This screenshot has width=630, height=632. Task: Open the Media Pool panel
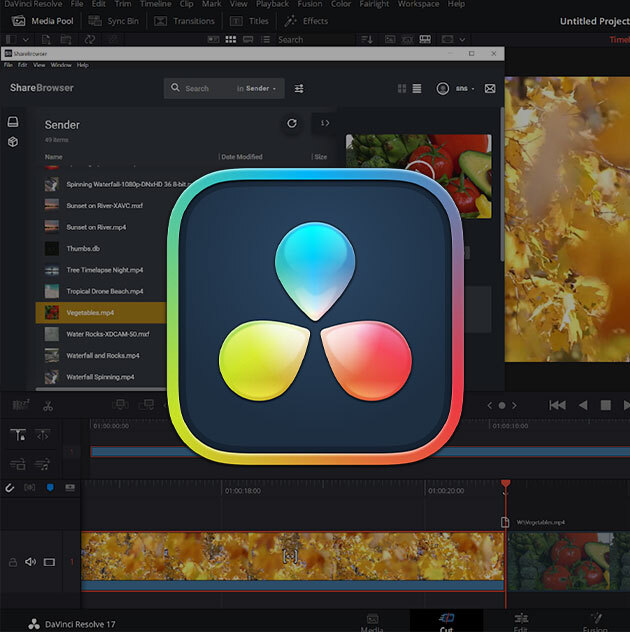click(x=43, y=21)
